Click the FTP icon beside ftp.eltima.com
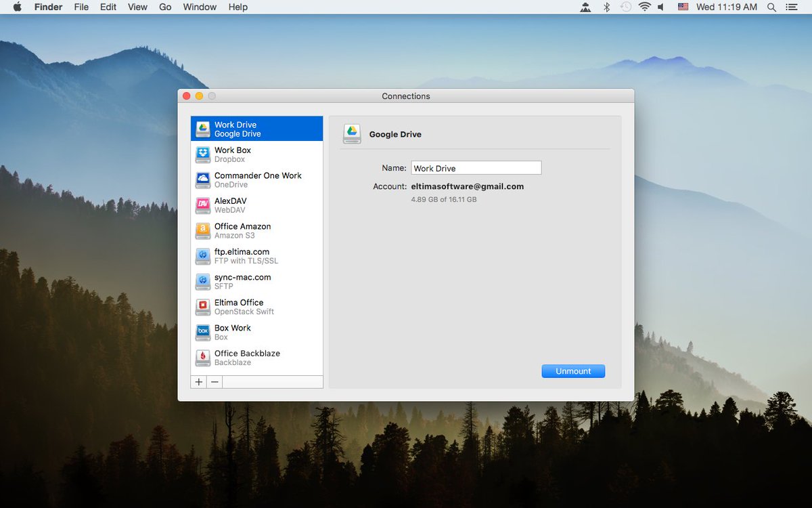This screenshot has height=508, width=812. tap(203, 256)
